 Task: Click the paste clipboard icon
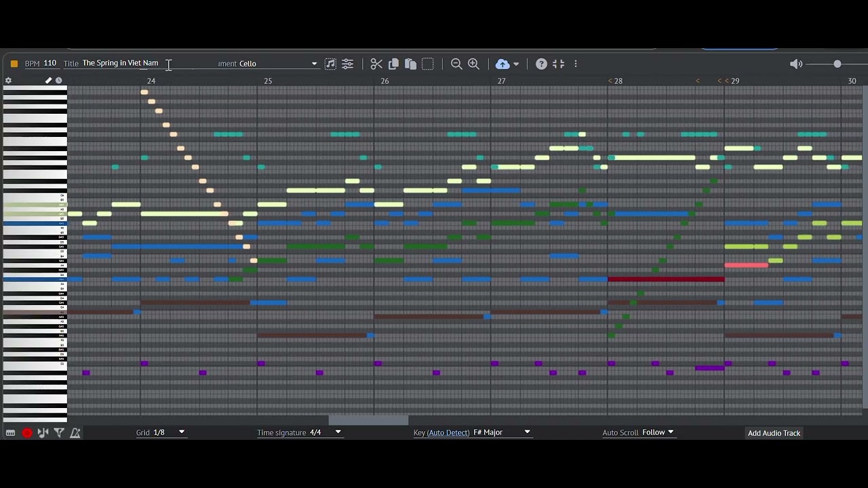[410, 64]
